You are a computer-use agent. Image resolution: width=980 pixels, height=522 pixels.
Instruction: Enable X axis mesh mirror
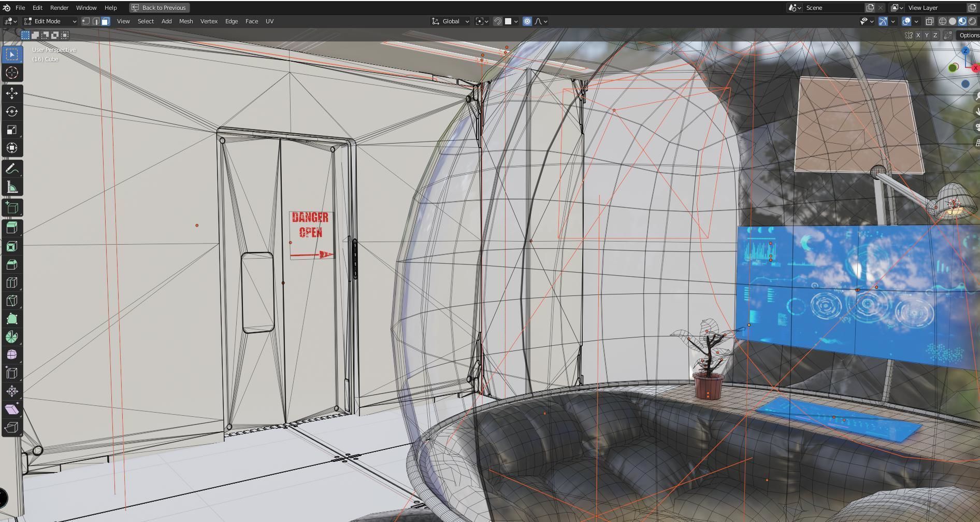tap(918, 35)
